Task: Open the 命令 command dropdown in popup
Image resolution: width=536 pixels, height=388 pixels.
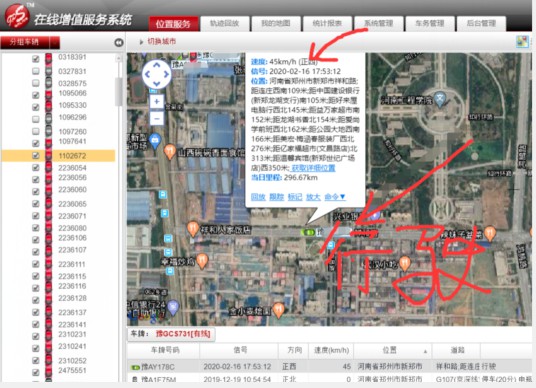Action: [335, 197]
